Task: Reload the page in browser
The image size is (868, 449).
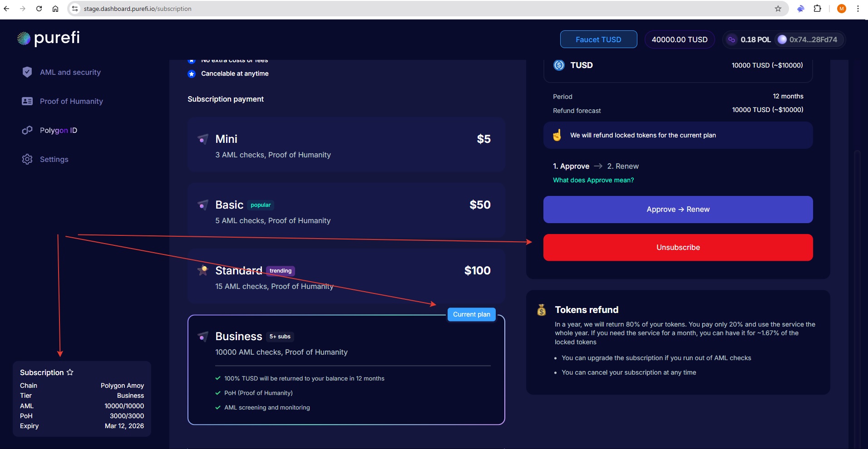Action: click(x=39, y=9)
